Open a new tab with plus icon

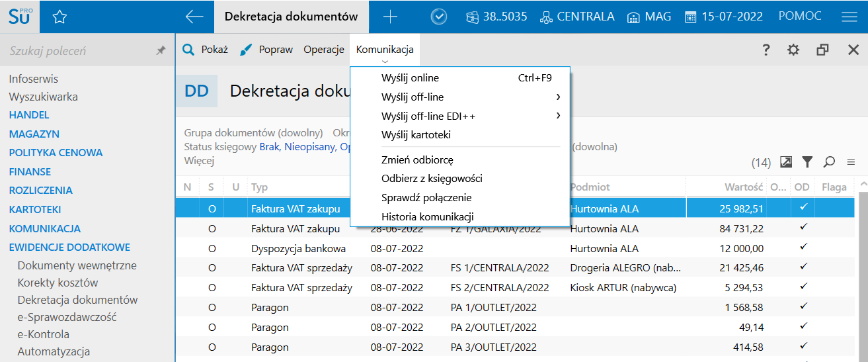tap(390, 17)
